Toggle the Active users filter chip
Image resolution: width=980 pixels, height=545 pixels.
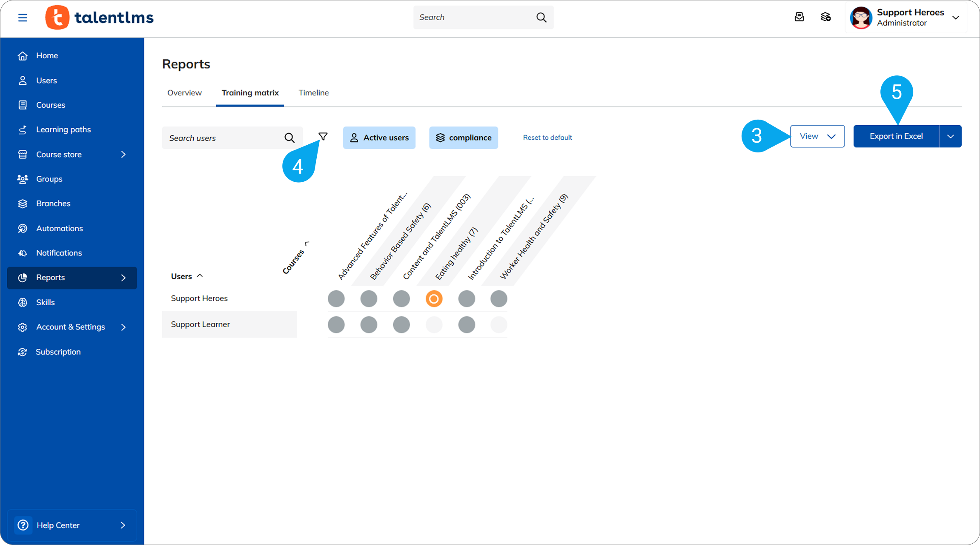[379, 138]
